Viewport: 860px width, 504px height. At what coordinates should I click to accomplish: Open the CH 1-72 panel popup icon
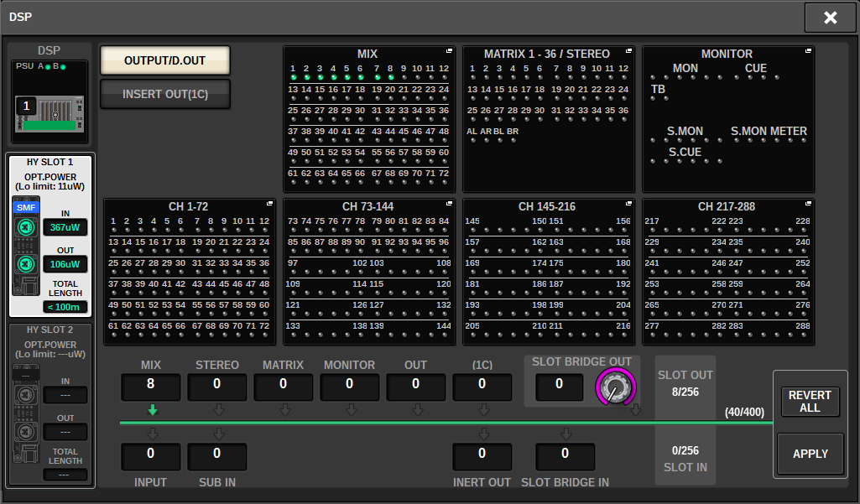[x=269, y=205]
